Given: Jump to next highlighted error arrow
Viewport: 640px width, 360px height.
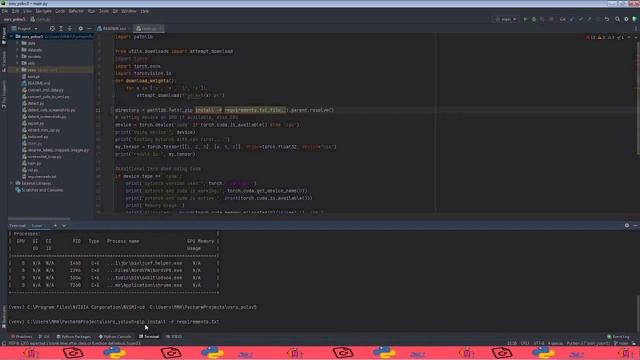Looking at the screenshot, I should tap(636, 37).
